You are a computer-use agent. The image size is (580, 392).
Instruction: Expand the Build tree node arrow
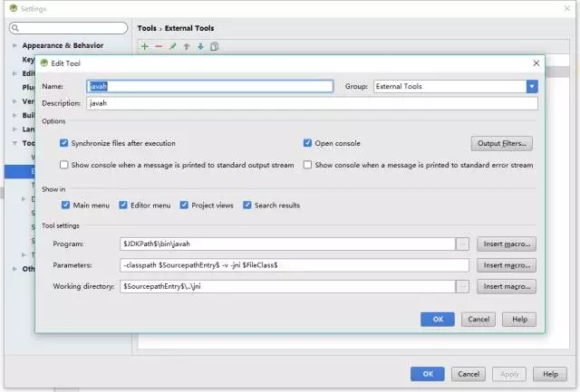(14, 115)
